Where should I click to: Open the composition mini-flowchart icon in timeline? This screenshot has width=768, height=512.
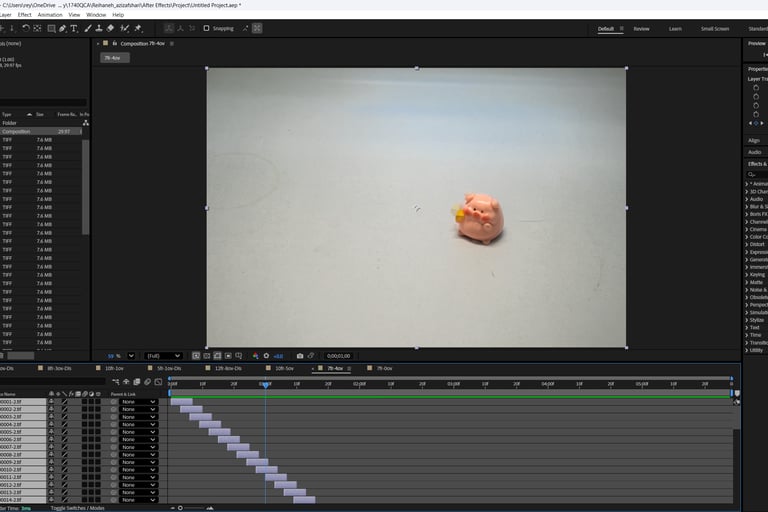coord(116,382)
